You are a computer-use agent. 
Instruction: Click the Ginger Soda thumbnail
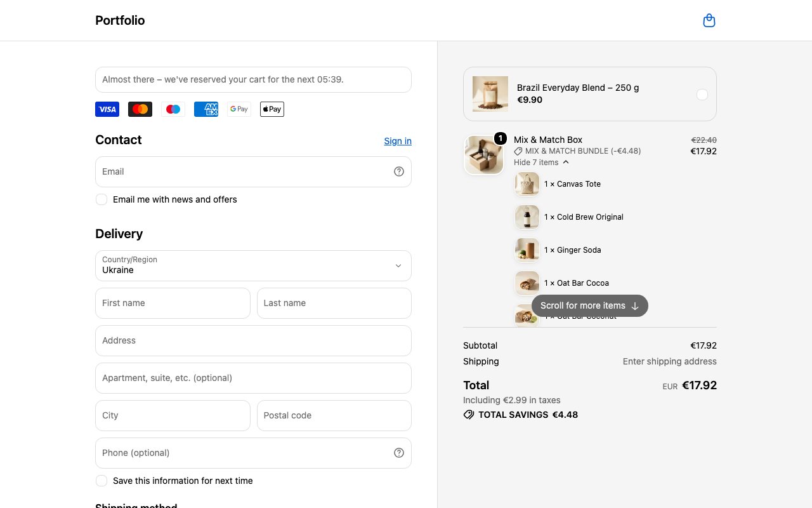[x=527, y=250]
